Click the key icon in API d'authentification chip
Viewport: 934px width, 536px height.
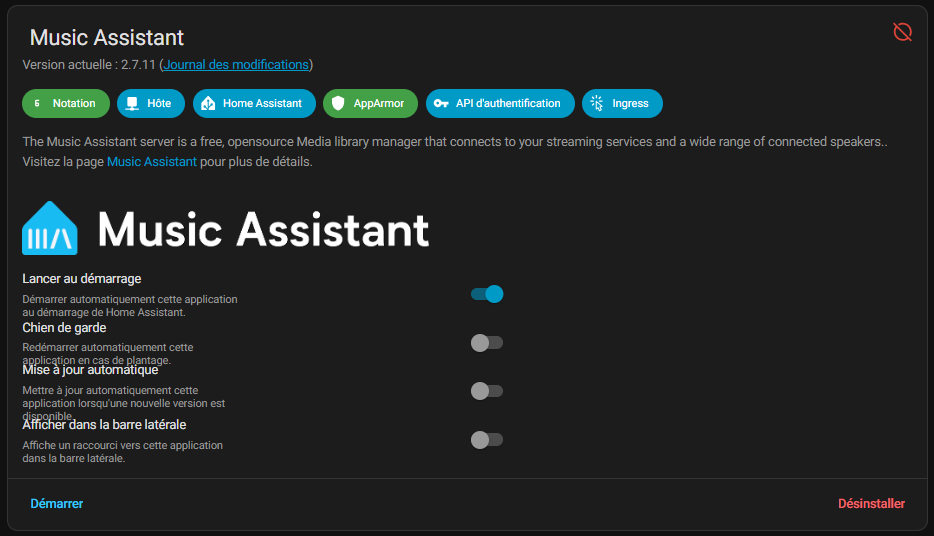point(441,103)
